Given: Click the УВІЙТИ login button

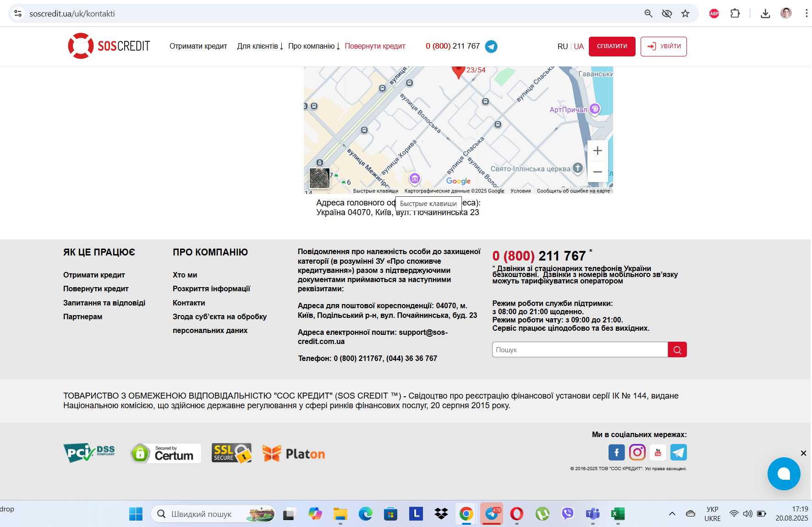Looking at the screenshot, I should 664,46.
